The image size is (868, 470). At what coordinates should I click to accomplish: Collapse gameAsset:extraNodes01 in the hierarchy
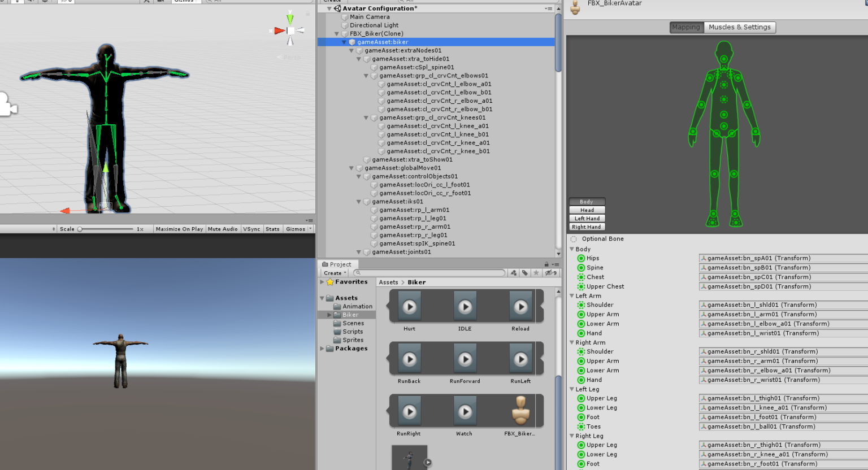351,50
